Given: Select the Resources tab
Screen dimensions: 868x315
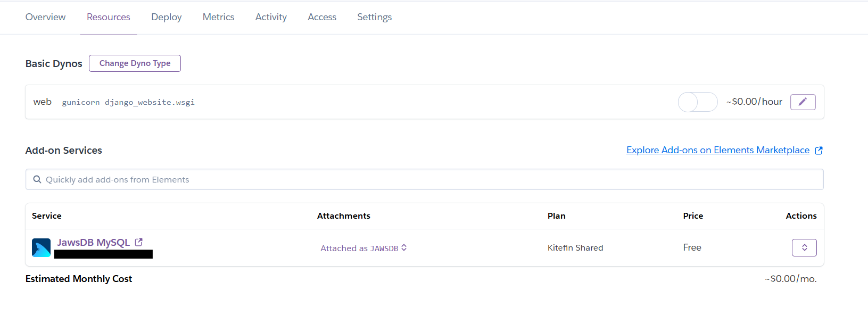Looking at the screenshot, I should [x=108, y=17].
